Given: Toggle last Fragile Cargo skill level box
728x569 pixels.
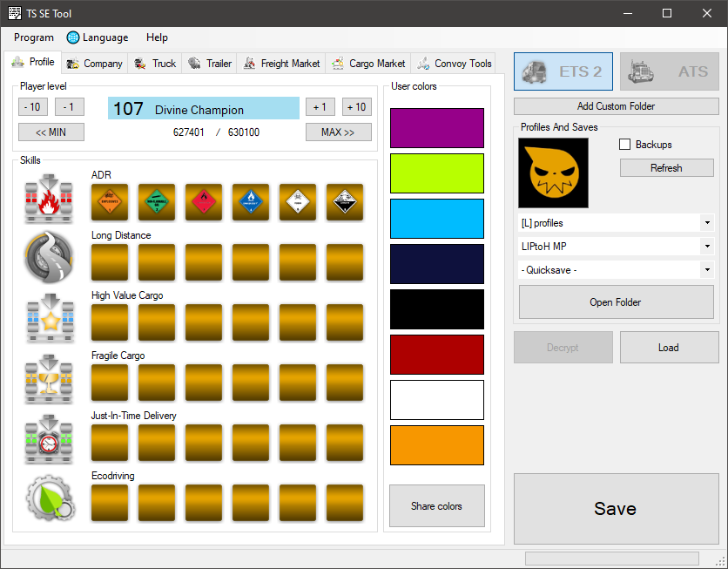Looking at the screenshot, I should (x=345, y=383).
